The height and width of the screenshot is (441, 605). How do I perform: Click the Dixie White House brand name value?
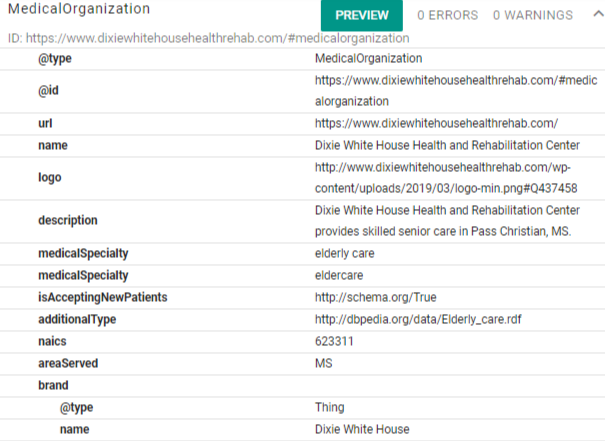(362, 429)
